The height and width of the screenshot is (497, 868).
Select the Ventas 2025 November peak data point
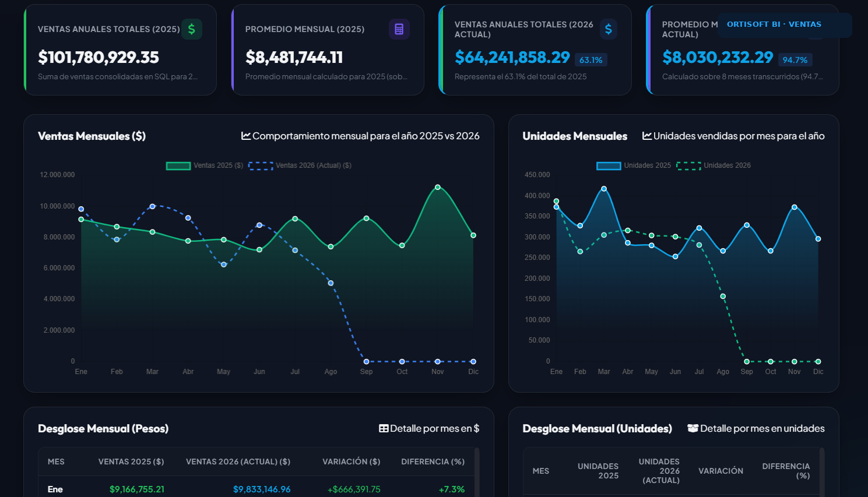438,187
